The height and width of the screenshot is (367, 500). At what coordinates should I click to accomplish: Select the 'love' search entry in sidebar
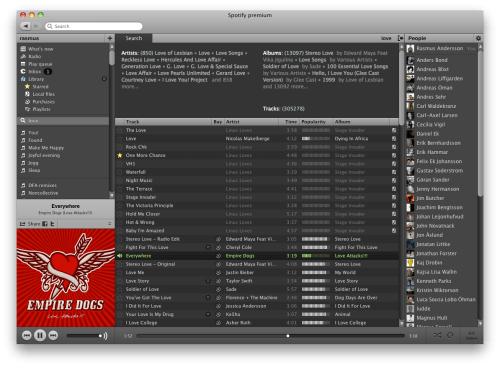coord(63,121)
